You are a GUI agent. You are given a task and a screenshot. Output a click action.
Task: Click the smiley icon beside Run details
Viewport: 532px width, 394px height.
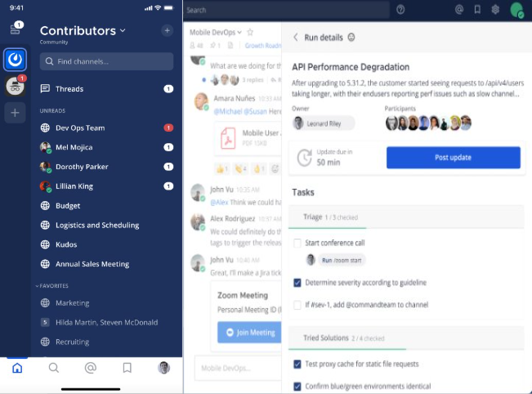(x=351, y=37)
